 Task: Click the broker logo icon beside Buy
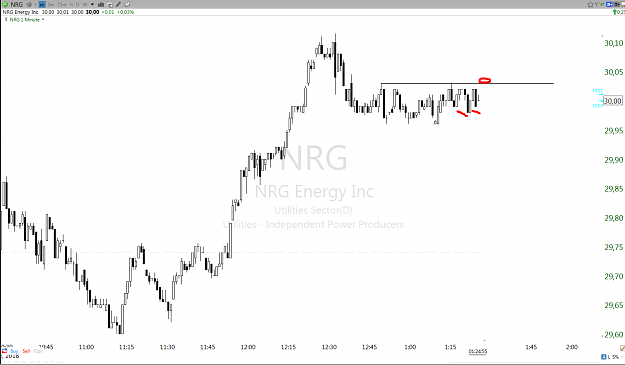(x=5, y=351)
